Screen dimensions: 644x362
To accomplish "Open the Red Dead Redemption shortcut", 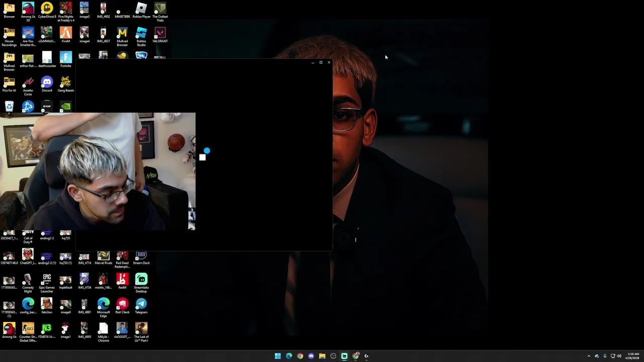I will click(x=122, y=258).
